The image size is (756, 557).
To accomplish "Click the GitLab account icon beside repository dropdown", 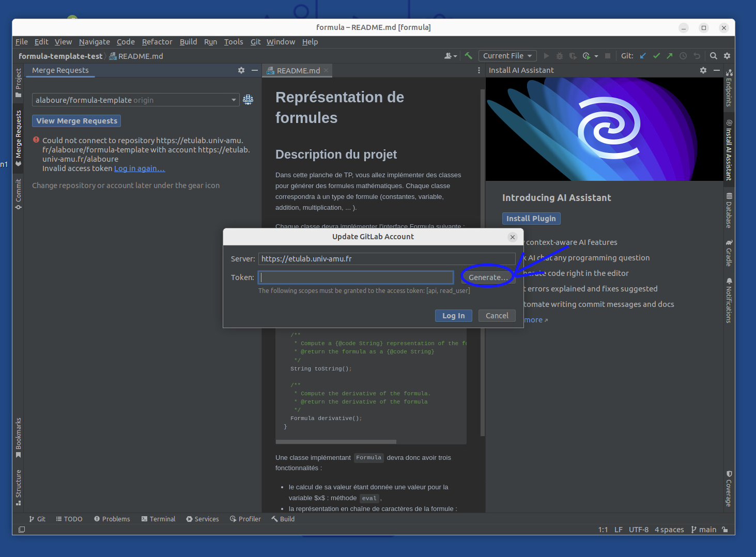I will 248,100.
